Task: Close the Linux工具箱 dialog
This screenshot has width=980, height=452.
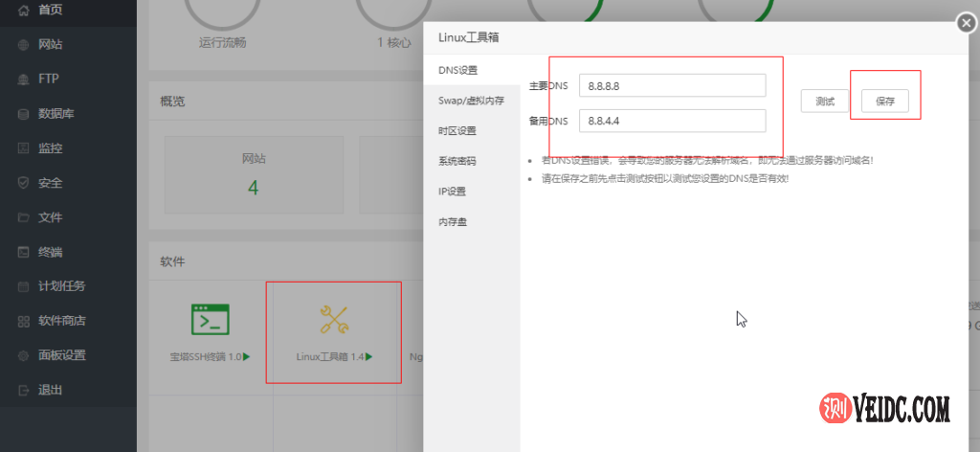Action: pyautogui.click(x=967, y=24)
